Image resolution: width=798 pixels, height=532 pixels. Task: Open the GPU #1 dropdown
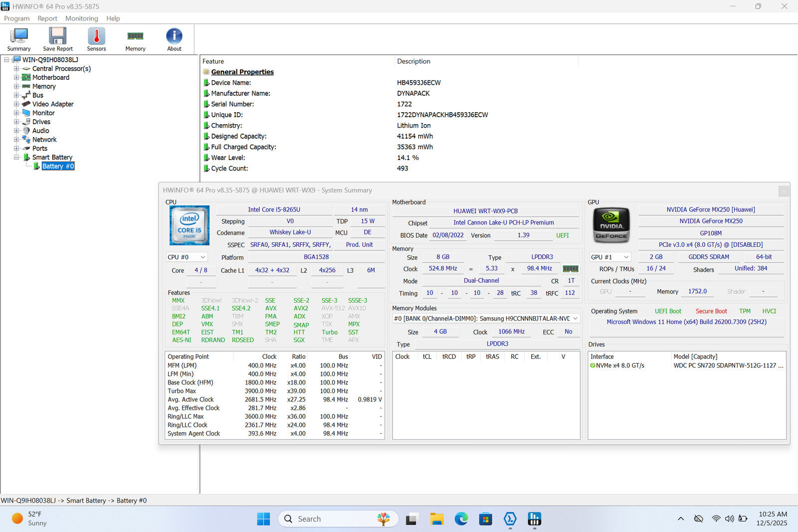[610, 257]
